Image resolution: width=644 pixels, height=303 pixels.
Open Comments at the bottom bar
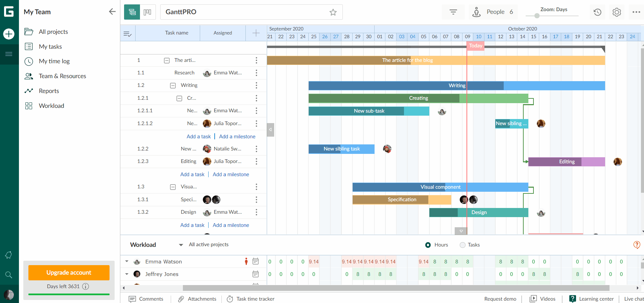146,299
